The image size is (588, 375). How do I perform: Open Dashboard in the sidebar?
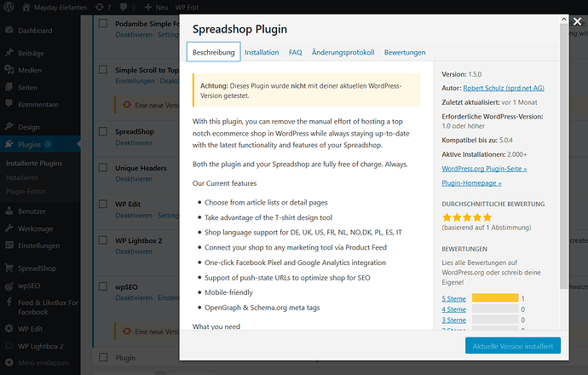coord(35,31)
